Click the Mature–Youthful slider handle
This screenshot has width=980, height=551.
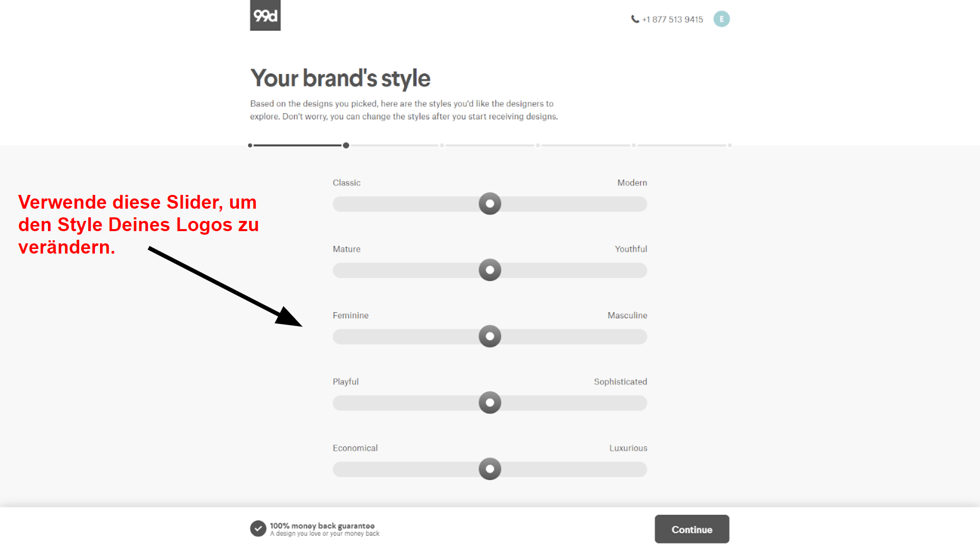(490, 270)
